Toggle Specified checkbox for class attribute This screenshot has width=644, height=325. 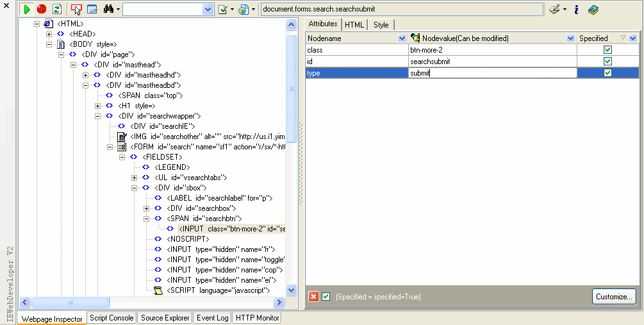pyautogui.click(x=607, y=50)
